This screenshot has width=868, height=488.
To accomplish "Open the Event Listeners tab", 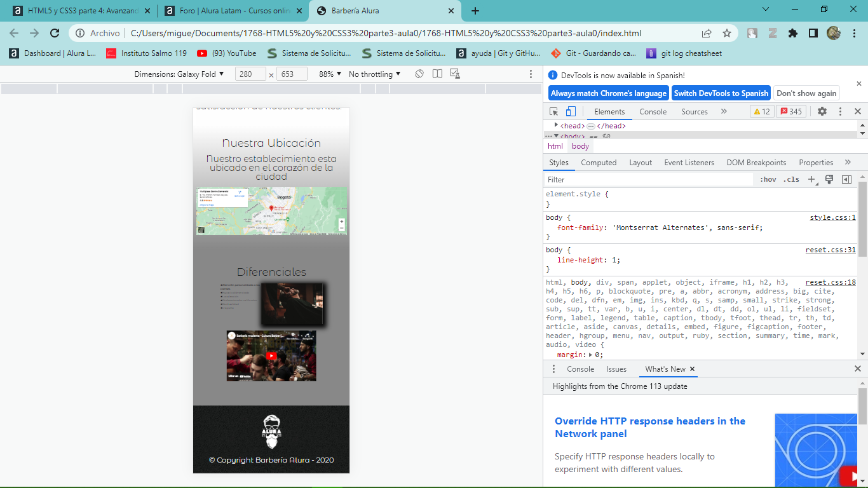I will coord(689,163).
